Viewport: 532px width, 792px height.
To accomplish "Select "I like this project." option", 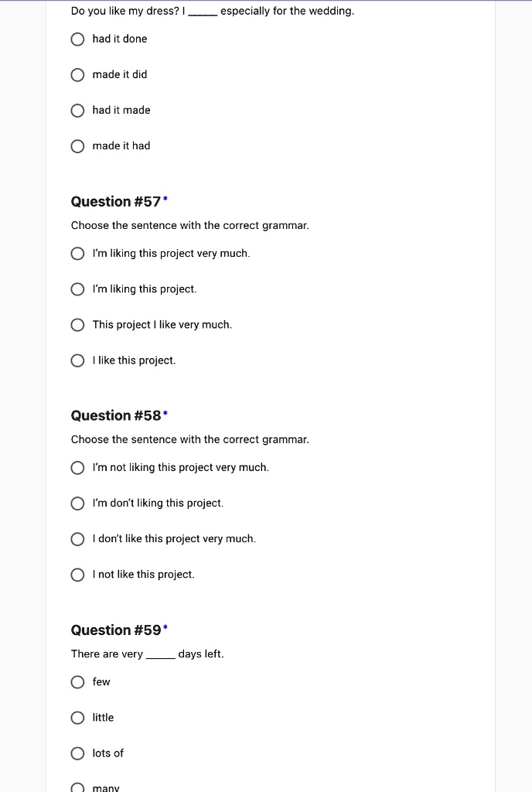I will click(77, 360).
